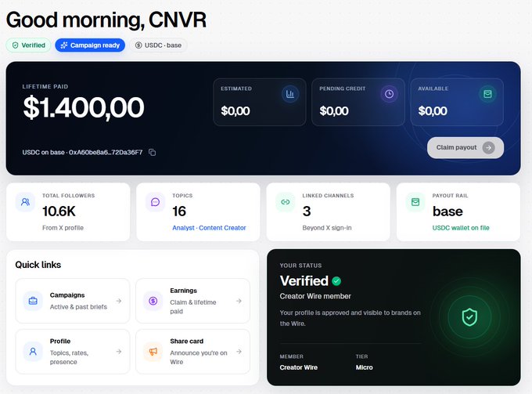Open the Profile quick link card
Screen dimensions: 532x394
tap(73, 352)
